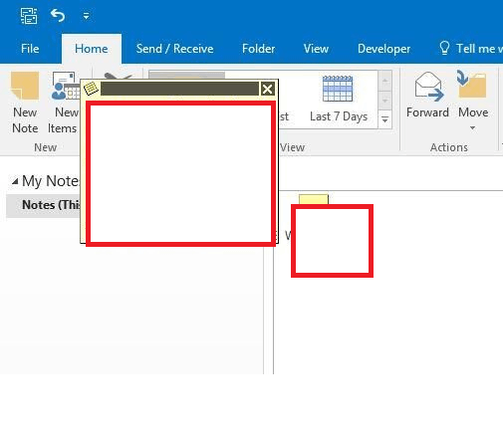Click the send/receive all folders icon
Image resolution: width=504 pixels, height=435 pixels.
point(29,16)
